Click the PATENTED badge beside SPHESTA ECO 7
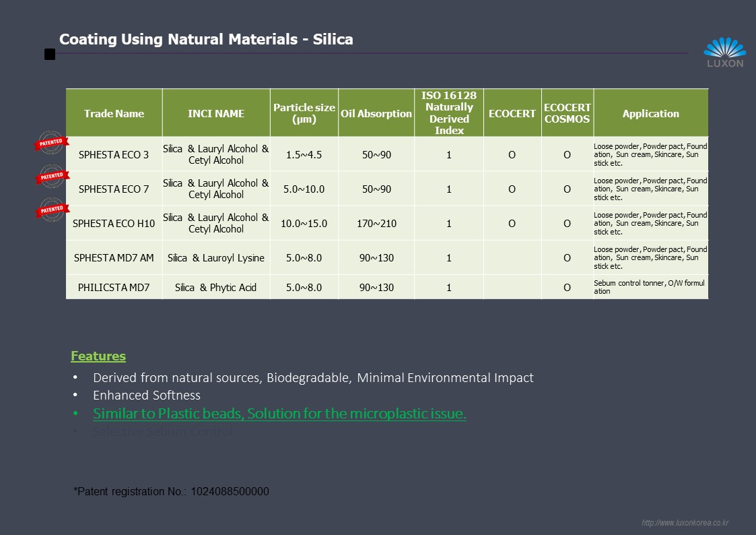Viewport: 756px width, 535px height. (x=52, y=176)
